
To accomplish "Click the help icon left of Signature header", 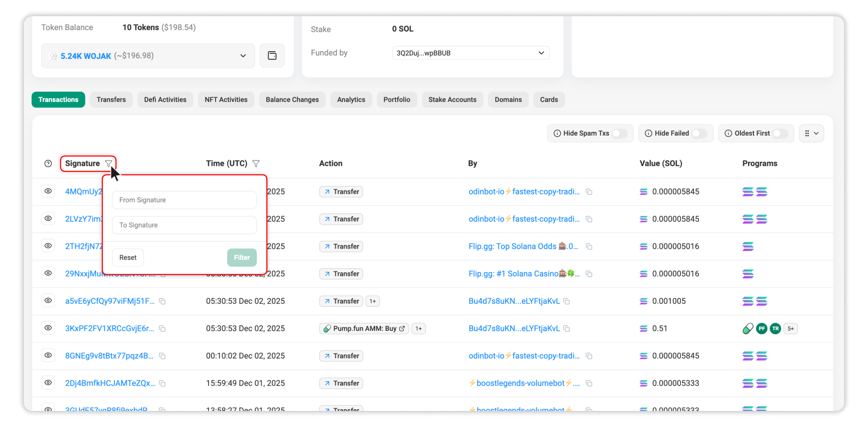I will (x=48, y=164).
